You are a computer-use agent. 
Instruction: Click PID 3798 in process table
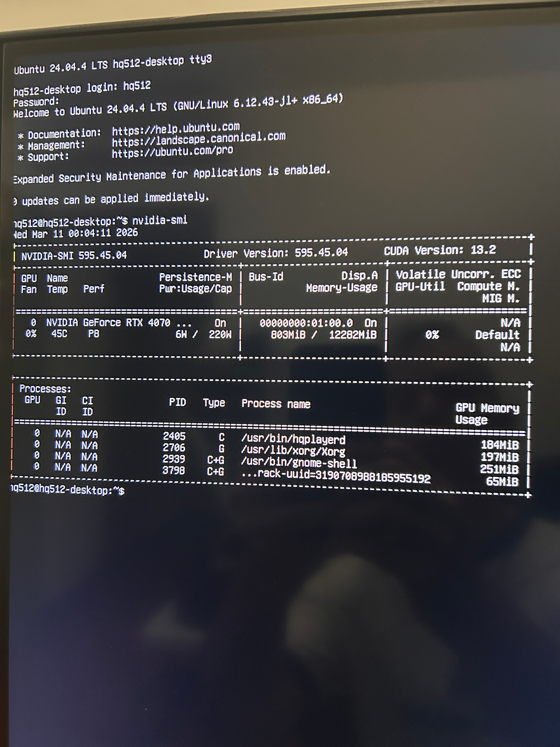(x=174, y=470)
